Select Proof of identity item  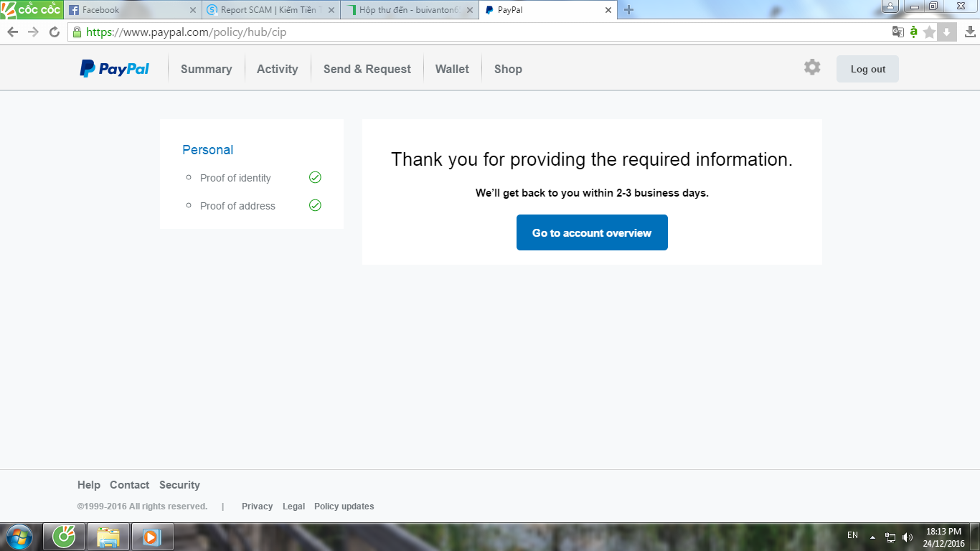[x=235, y=178]
